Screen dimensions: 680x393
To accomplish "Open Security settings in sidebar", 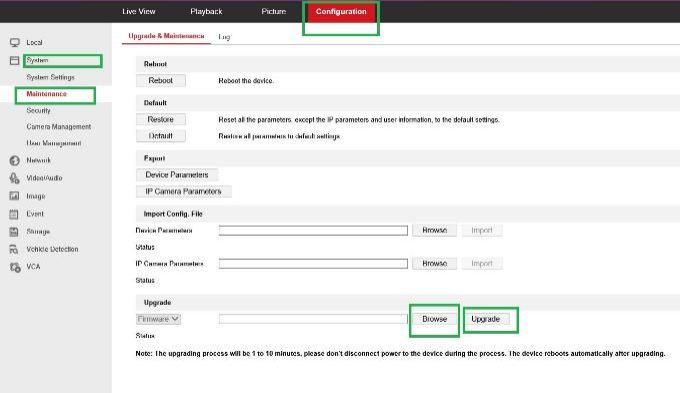I will [38, 111].
